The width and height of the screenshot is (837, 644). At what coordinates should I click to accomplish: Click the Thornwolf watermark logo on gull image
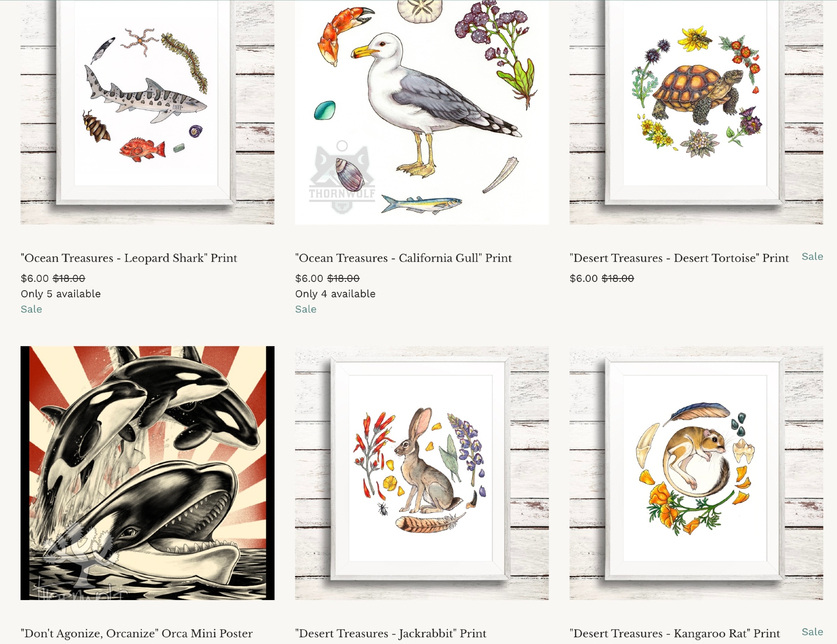coord(342,177)
